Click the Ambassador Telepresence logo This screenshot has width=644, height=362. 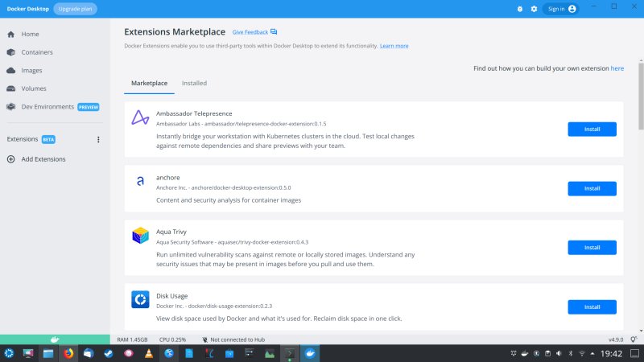coord(140,118)
